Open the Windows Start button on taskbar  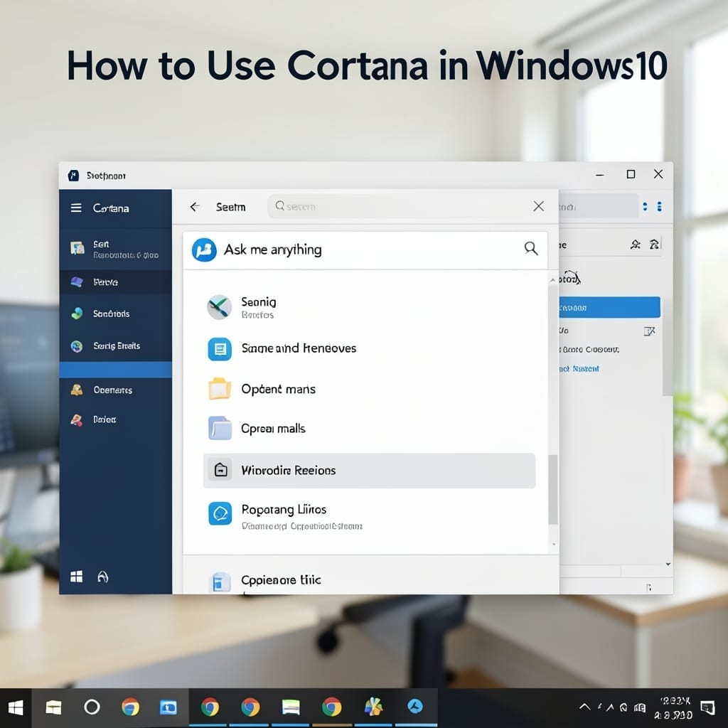click(16, 708)
